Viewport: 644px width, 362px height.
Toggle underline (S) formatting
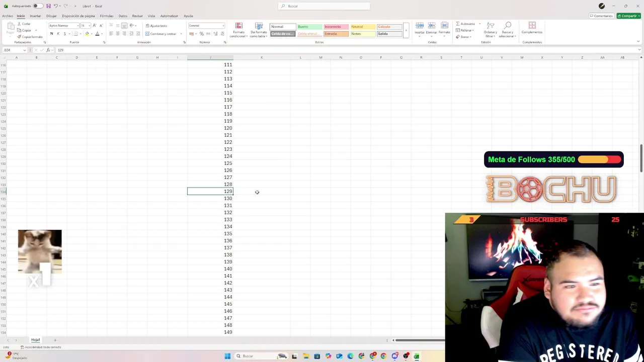point(64,34)
